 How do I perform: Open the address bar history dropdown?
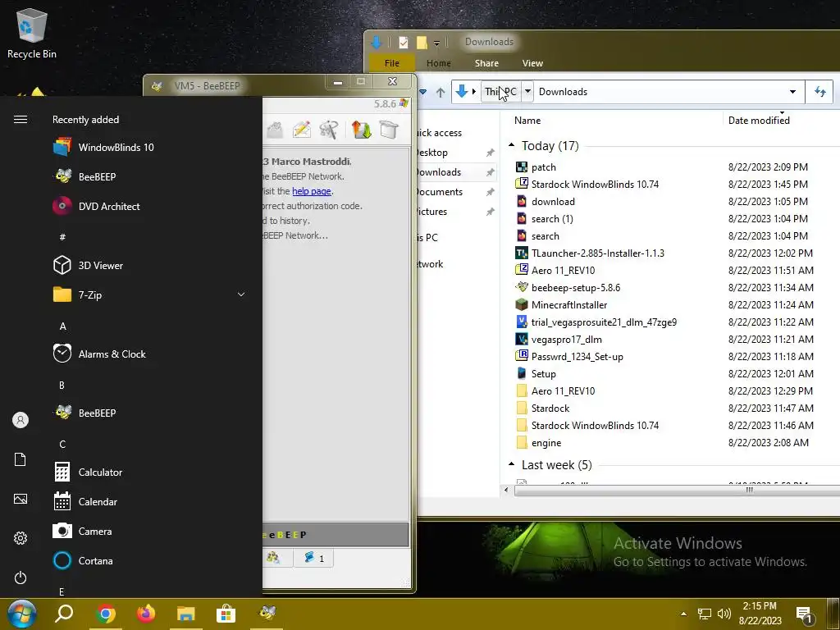792,92
